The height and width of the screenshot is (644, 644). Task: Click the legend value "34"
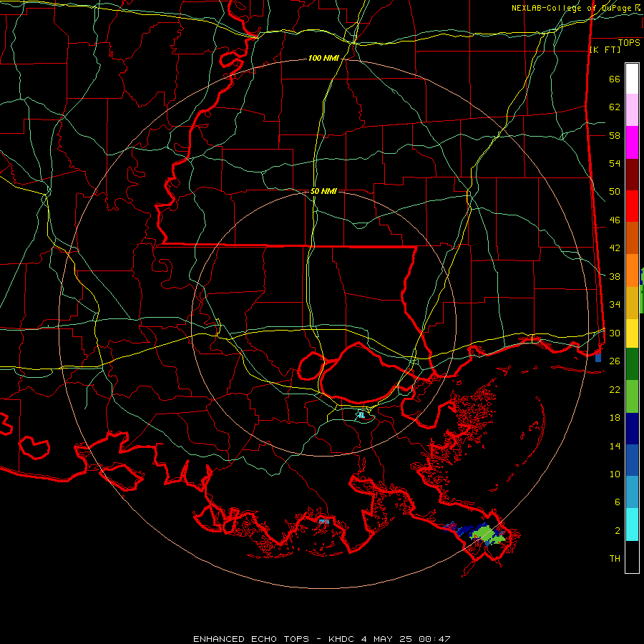point(615,305)
